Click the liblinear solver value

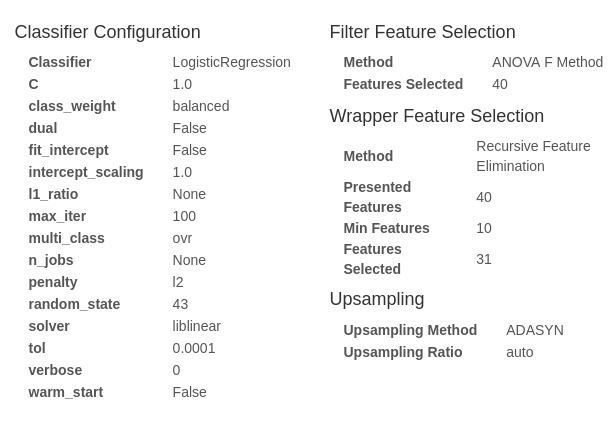click(x=196, y=326)
